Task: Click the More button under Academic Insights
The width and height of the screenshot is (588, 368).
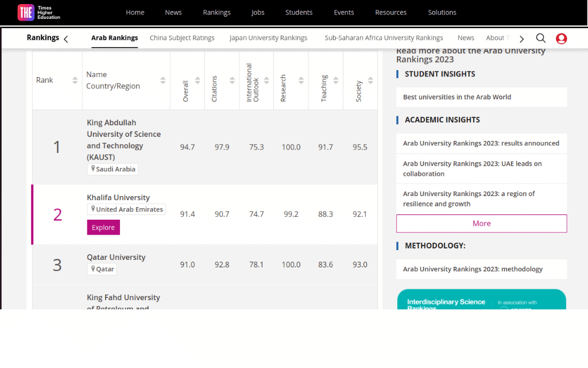Action: pos(481,223)
